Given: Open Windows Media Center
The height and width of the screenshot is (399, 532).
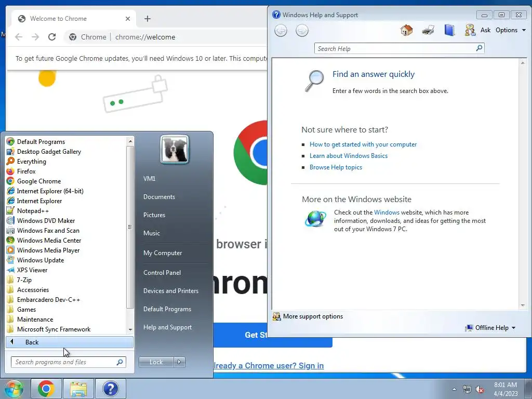Looking at the screenshot, I should click(x=49, y=240).
